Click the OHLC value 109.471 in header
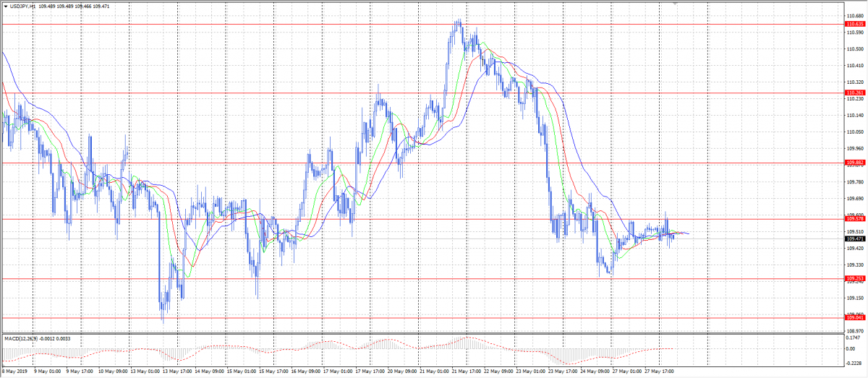The height and width of the screenshot is (378, 868). coord(101,6)
